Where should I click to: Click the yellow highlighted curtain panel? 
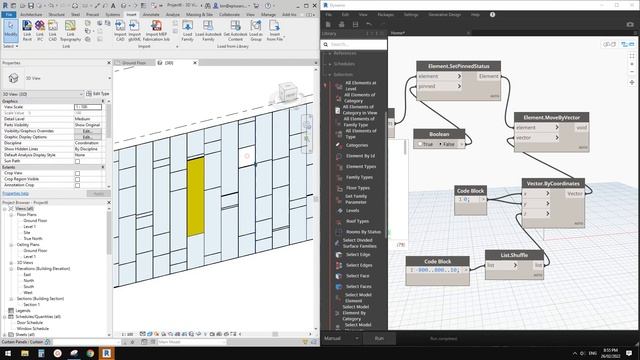coord(196,198)
